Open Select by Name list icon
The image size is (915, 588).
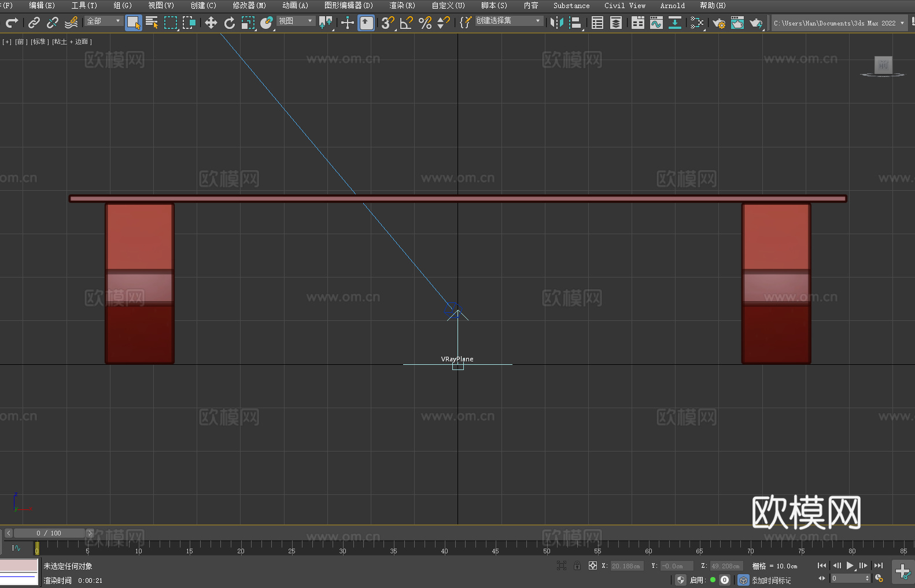(152, 23)
